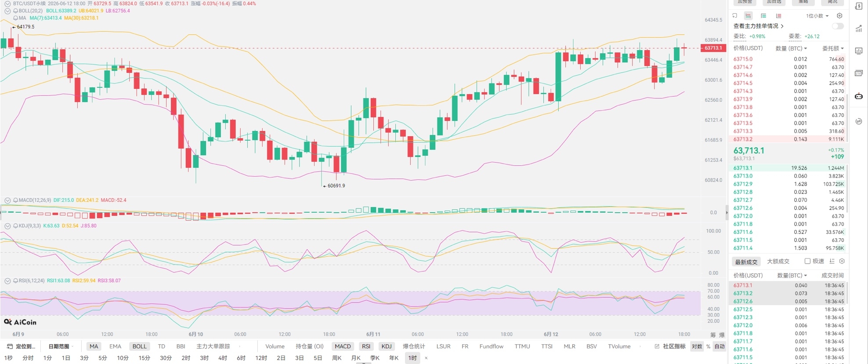
Task: Open the rising bar chart sidebar icon
Action: coord(859,29)
